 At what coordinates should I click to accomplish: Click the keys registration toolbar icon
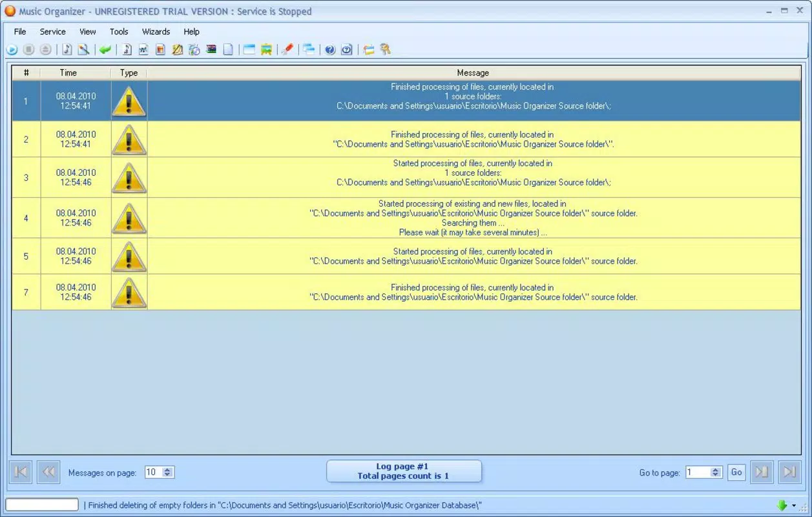(386, 50)
